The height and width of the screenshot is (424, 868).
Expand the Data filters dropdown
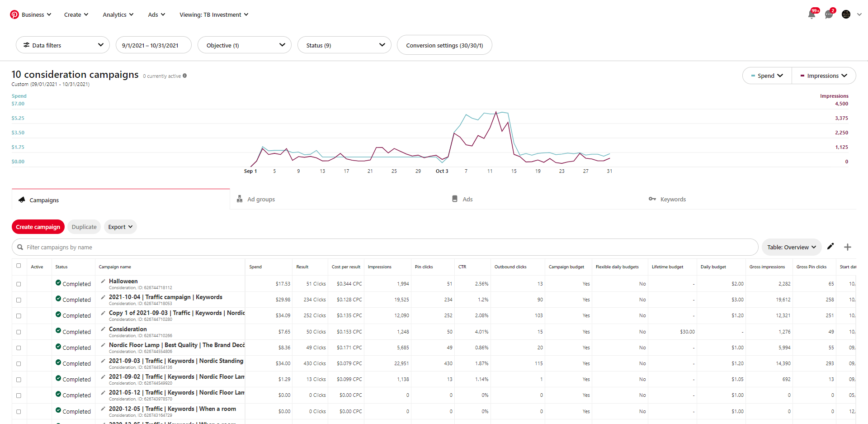(x=63, y=45)
